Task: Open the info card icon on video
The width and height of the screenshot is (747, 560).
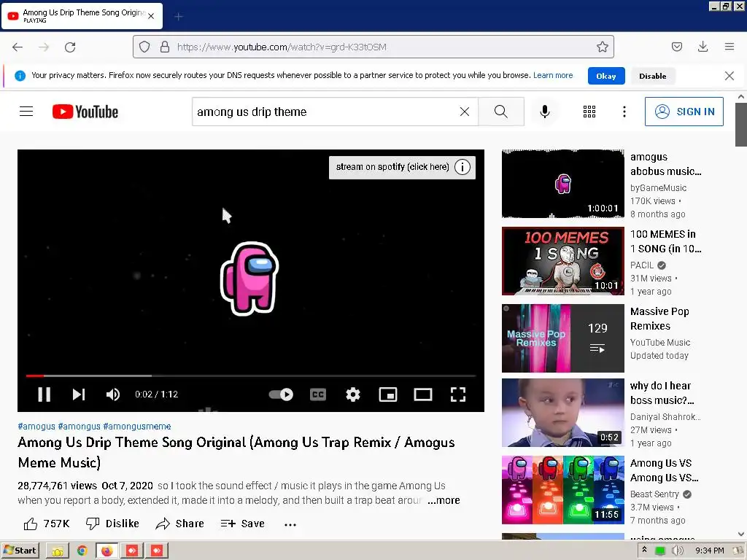Action: click(462, 167)
